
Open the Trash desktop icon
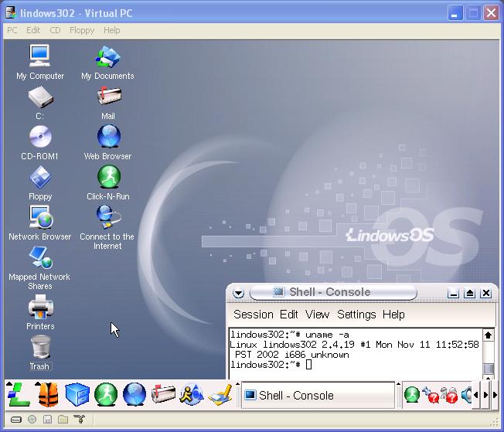(x=40, y=352)
